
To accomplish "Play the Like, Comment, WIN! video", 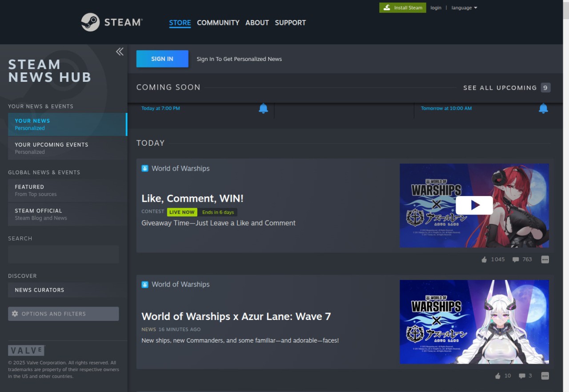I will (474, 205).
